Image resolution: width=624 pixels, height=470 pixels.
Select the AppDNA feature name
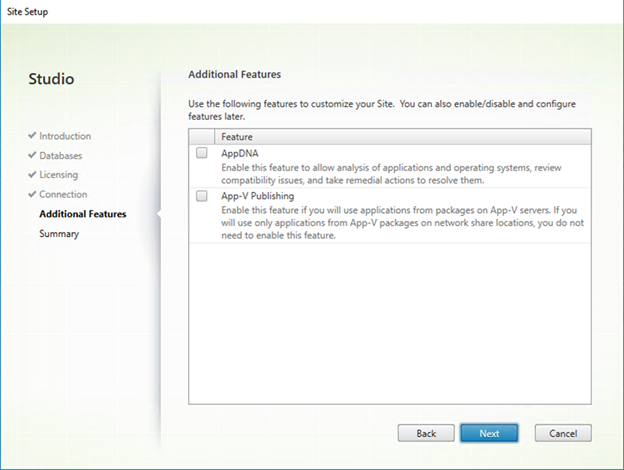click(x=240, y=153)
